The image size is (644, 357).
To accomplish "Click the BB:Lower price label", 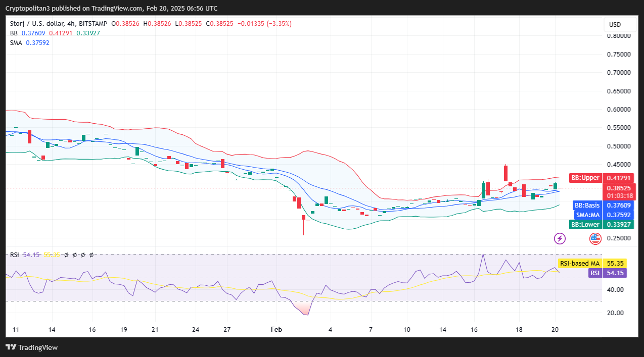I will (585, 225).
